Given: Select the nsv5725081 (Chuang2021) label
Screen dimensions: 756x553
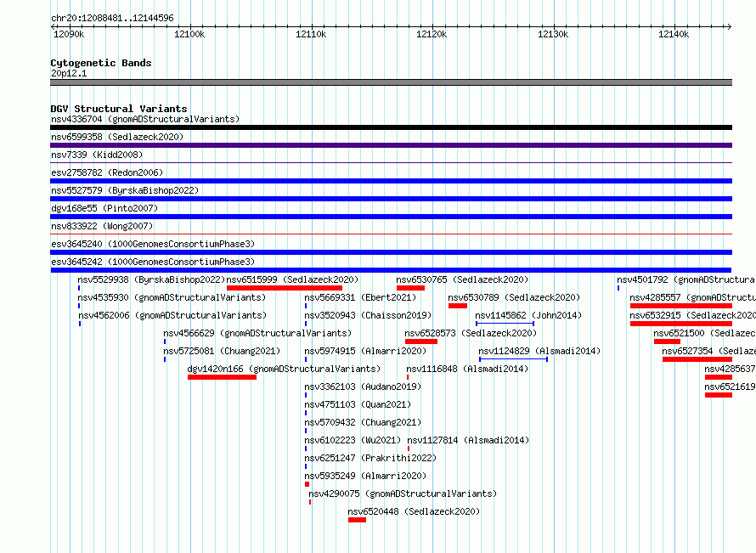Looking at the screenshot, I should [222, 351].
